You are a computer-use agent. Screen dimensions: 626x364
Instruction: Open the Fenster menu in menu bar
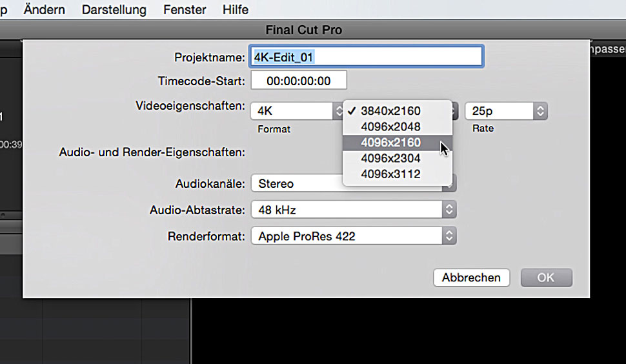[x=185, y=10]
